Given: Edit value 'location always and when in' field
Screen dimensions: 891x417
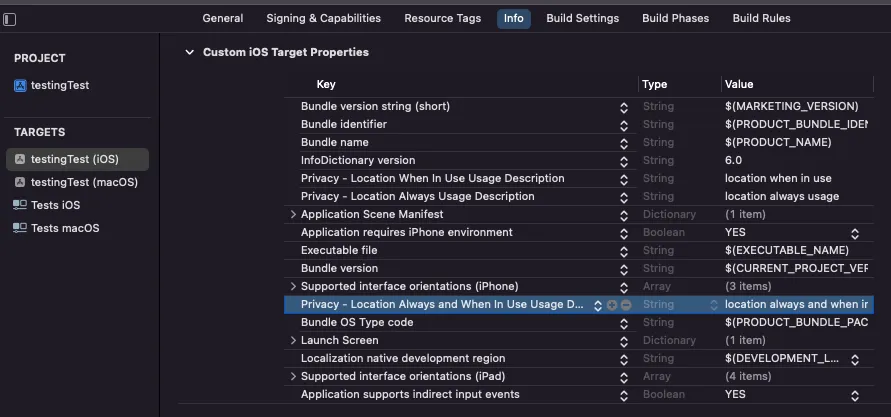Looking at the screenshot, I should tap(796, 305).
